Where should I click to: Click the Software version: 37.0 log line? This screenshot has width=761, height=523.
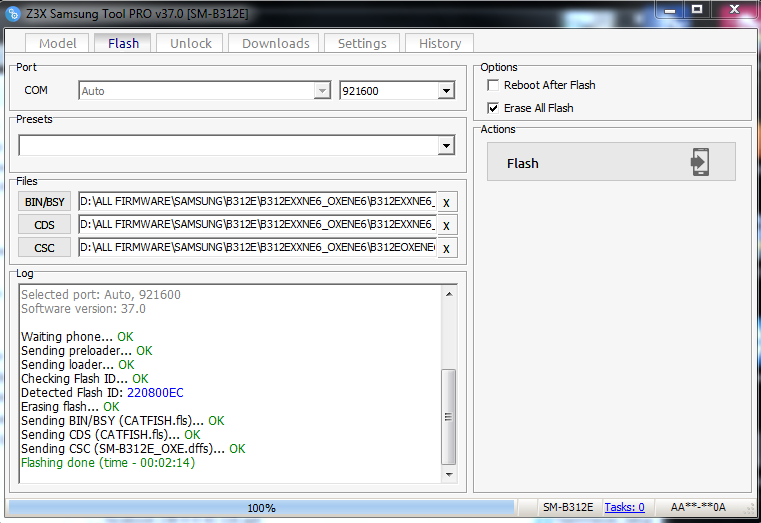click(83, 309)
